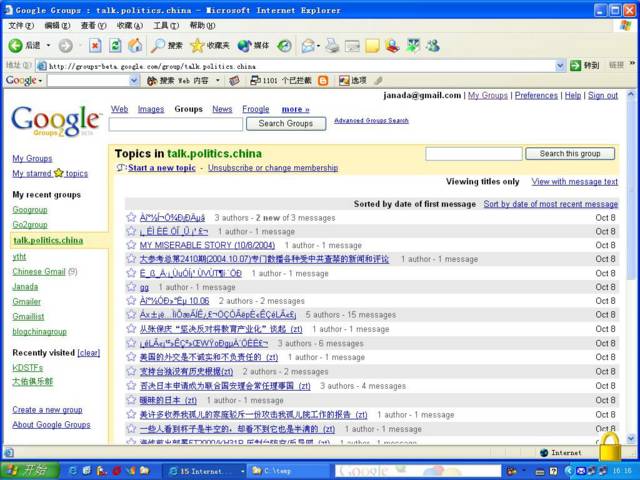
Task: Open Back button history dropdown arrow
Action: click(49, 45)
